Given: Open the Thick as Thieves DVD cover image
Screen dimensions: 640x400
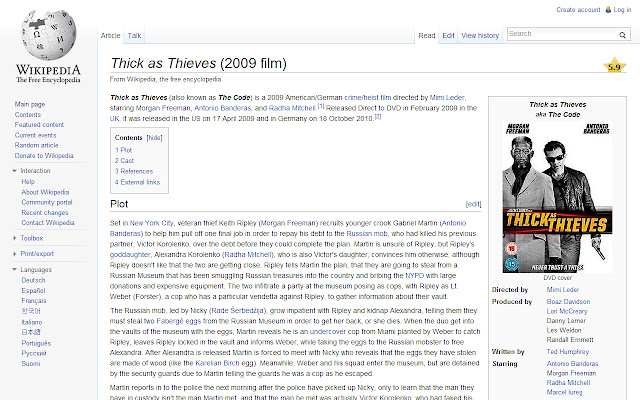Looking at the screenshot, I should [557, 197].
